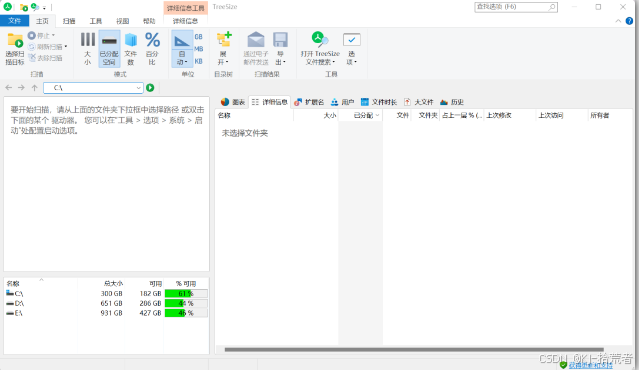Open the 文件 file menu

[x=14, y=20]
